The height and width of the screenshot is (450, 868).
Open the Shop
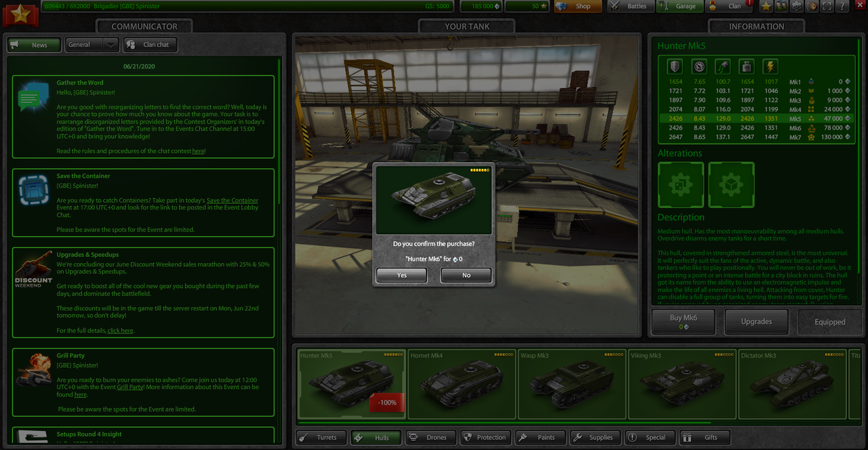coord(578,6)
